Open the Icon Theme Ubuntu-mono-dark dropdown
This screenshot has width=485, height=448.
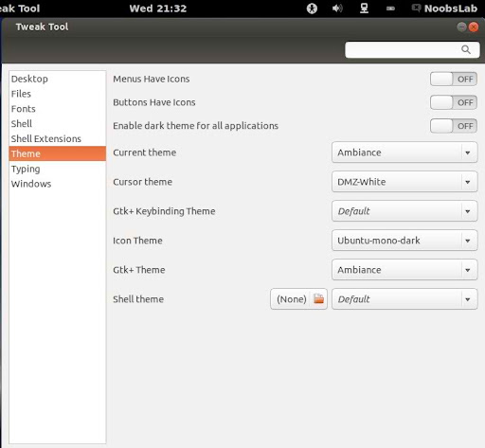(404, 241)
